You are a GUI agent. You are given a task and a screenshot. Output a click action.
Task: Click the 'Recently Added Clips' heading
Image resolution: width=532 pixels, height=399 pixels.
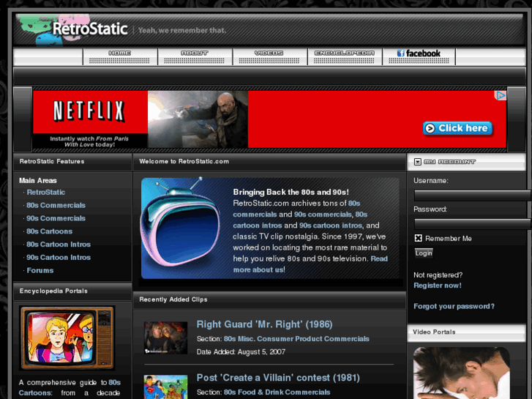pyautogui.click(x=173, y=299)
